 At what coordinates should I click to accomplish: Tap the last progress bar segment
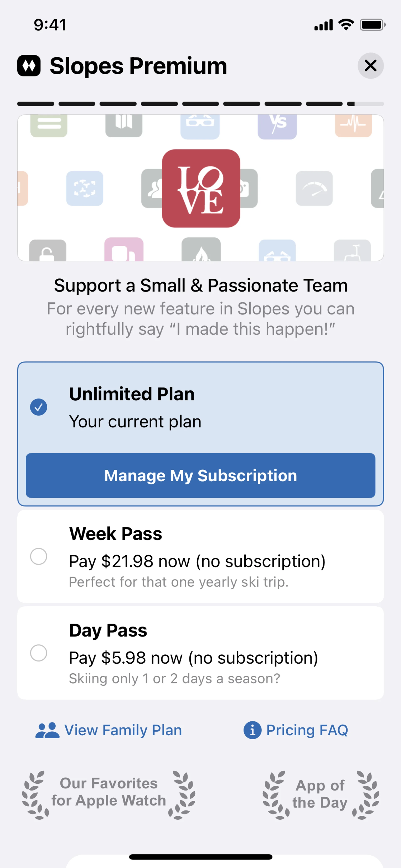click(365, 104)
